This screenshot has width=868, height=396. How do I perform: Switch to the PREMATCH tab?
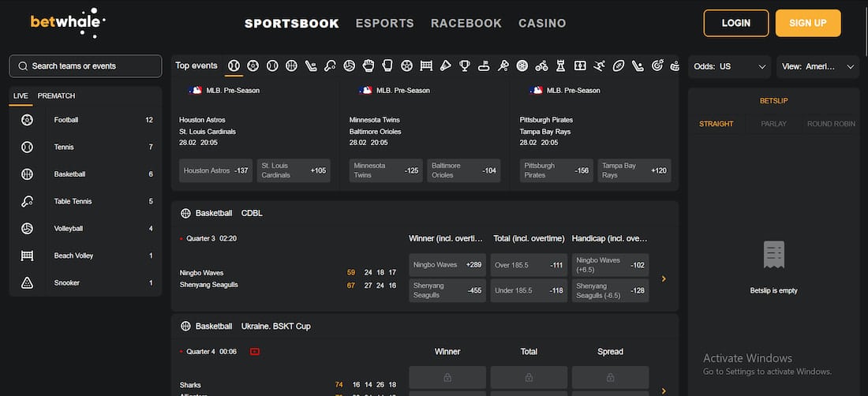point(57,95)
